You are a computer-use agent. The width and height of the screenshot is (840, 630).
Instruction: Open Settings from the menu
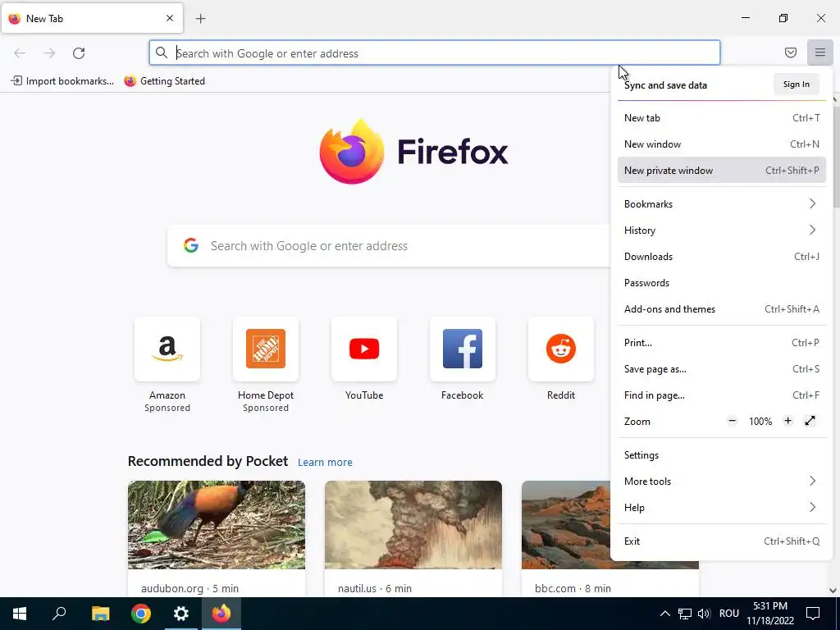[x=722, y=454]
